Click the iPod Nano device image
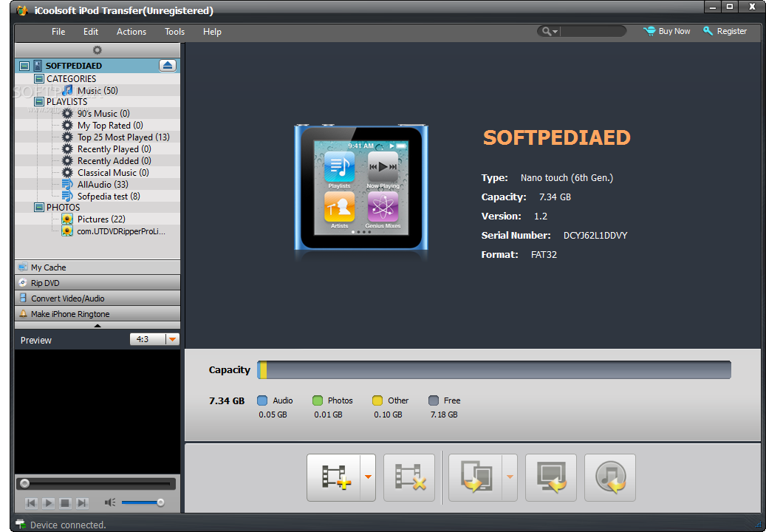 361,188
